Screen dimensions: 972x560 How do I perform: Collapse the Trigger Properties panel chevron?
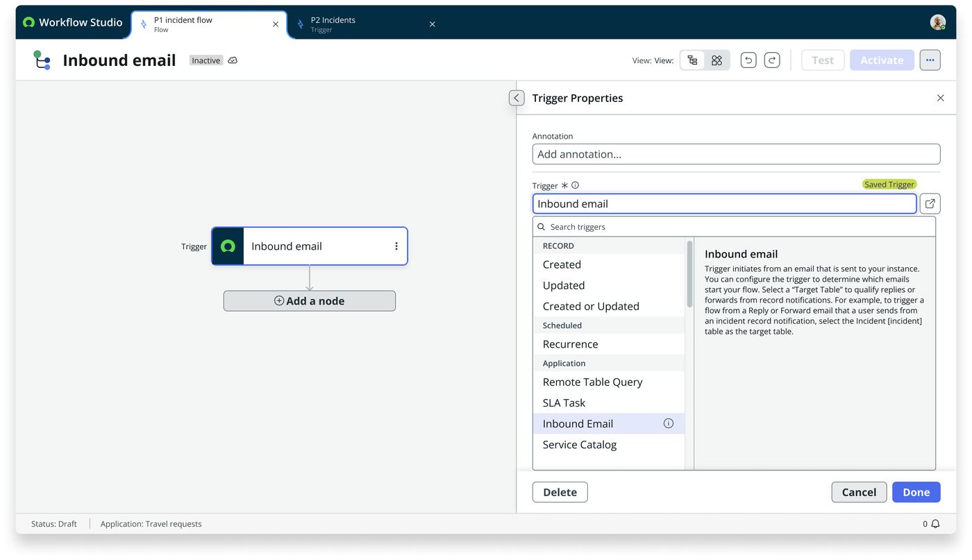coord(516,98)
